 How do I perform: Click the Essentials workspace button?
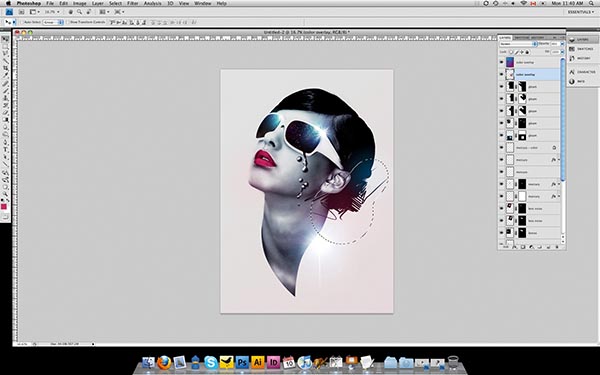pyautogui.click(x=581, y=12)
